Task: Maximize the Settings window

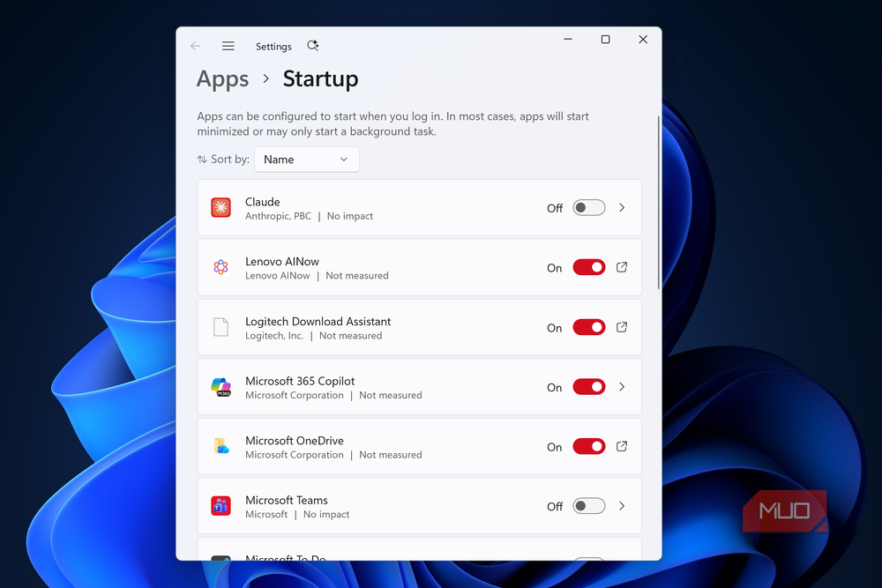Action: coord(605,40)
